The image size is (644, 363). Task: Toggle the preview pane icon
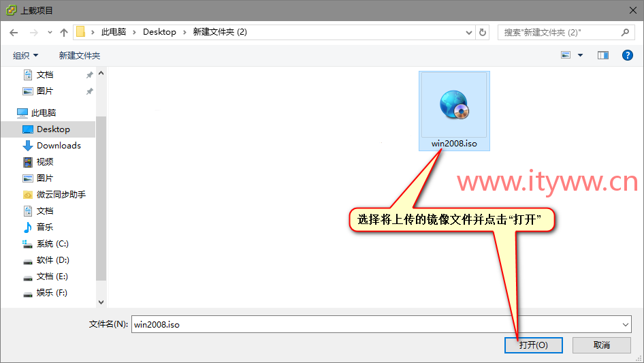tap(603, 55)
